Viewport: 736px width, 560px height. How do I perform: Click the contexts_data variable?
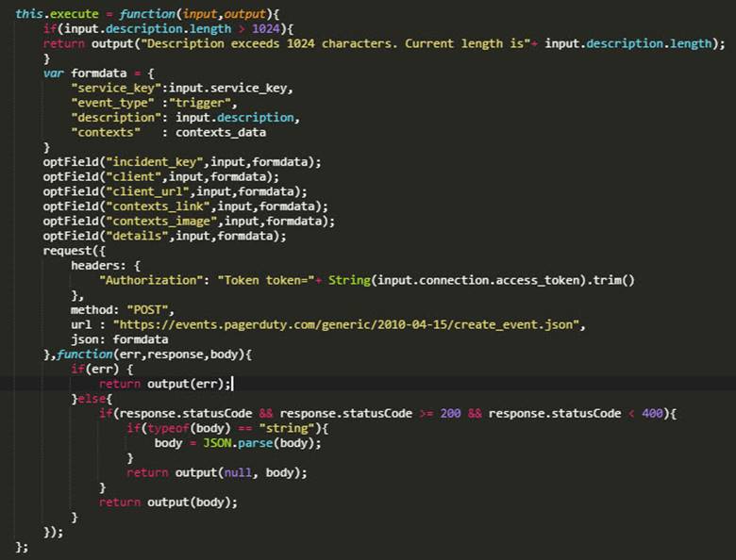point(221,132)
